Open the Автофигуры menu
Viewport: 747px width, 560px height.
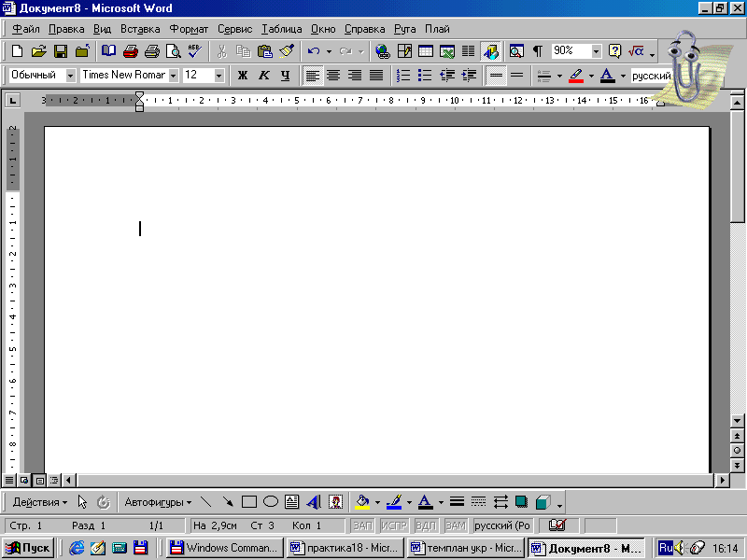(158, 502)
